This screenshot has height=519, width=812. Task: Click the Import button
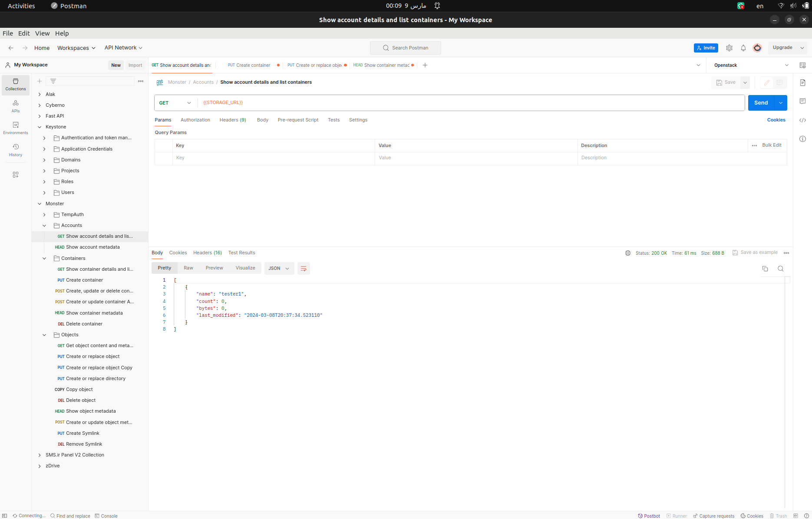coord(135,65)
